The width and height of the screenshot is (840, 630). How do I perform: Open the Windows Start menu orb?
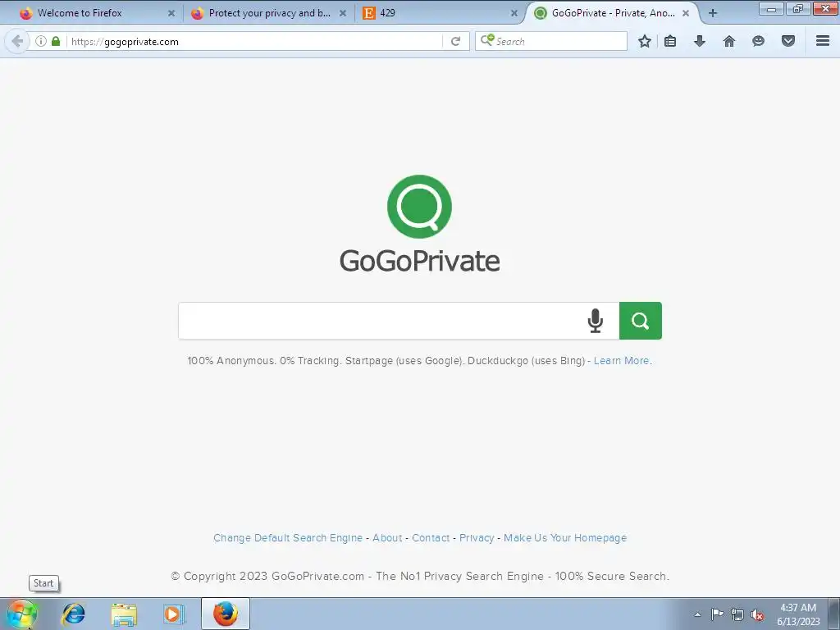tap(22, 614)
